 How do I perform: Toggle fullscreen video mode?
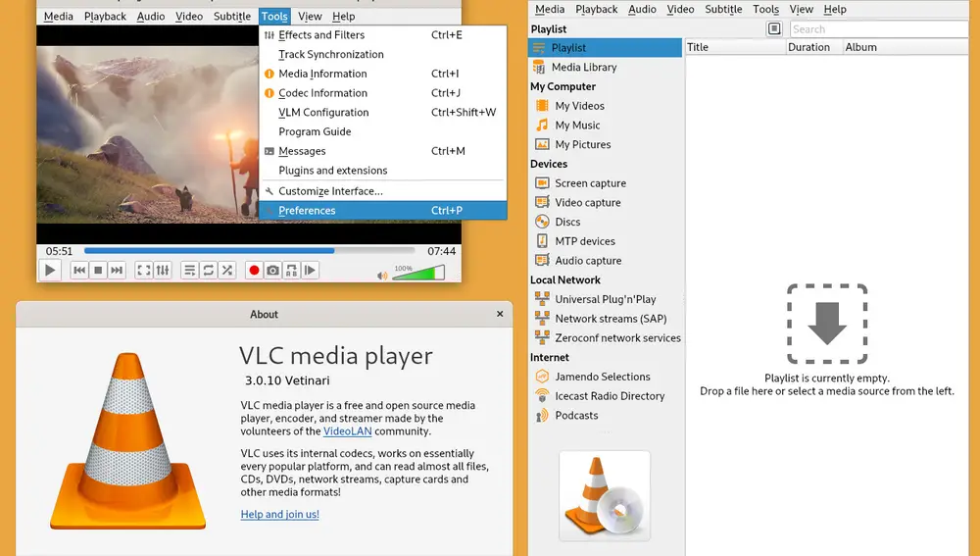[144, 271]
